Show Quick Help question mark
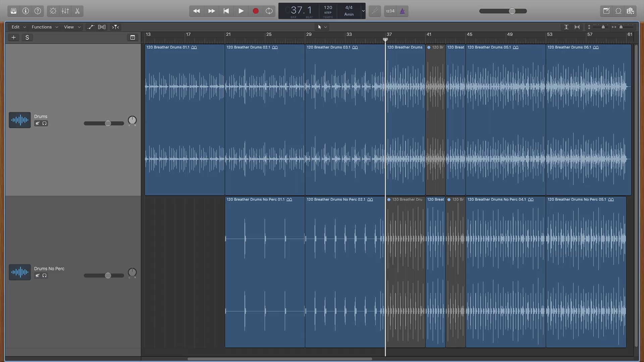The image size is (644, 362). pyautogui.click(x=38, y=11)
